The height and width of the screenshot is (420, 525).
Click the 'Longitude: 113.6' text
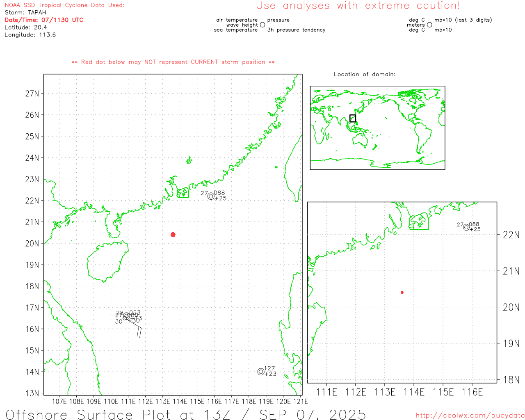click(x=30, y=34)
